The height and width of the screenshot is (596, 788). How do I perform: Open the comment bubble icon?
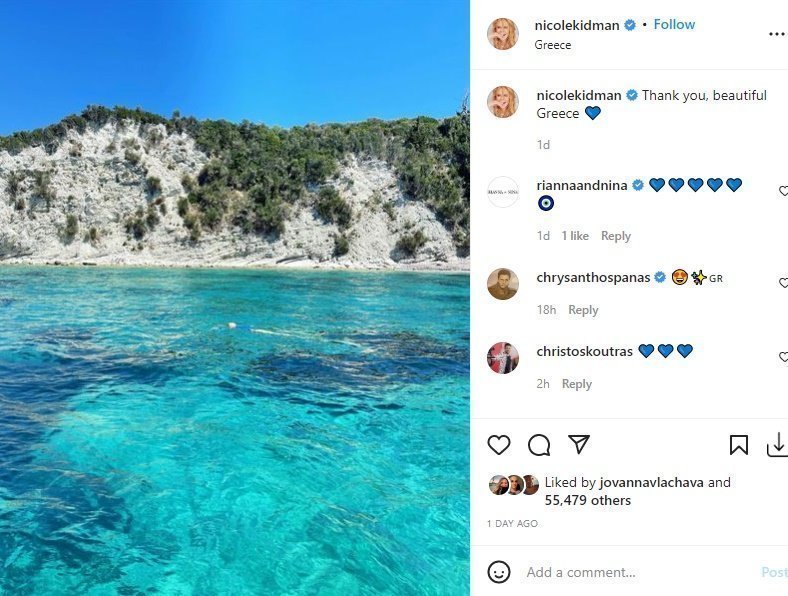(x=539, y=445)
